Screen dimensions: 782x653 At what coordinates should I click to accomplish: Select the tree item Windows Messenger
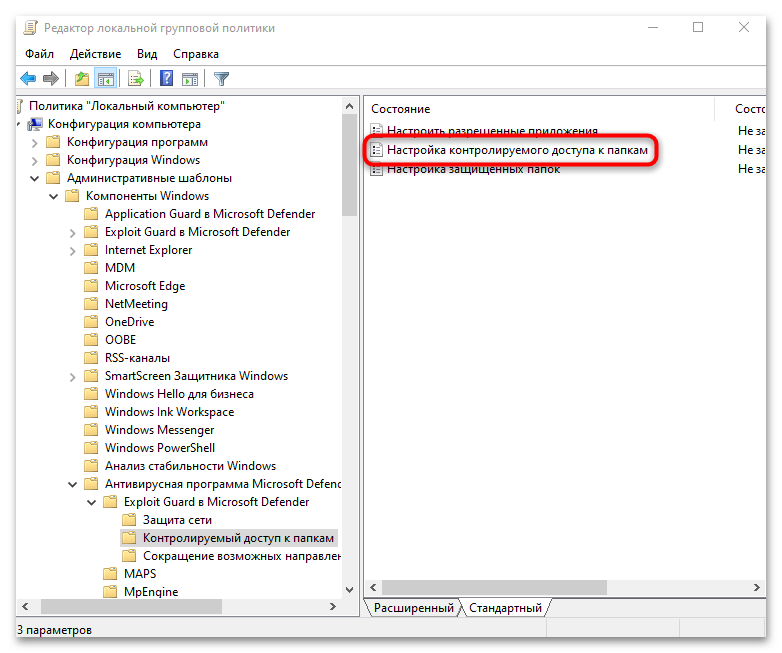click(x=159, y=430)
